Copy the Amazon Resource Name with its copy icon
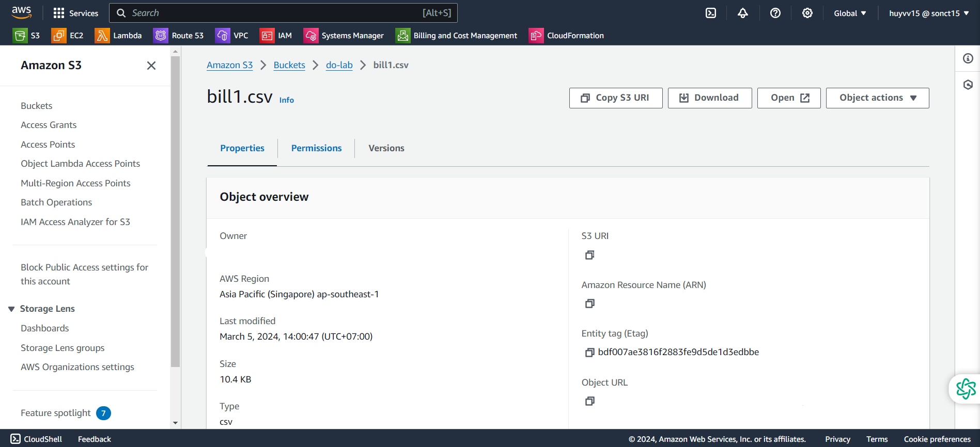 (589, 304)
